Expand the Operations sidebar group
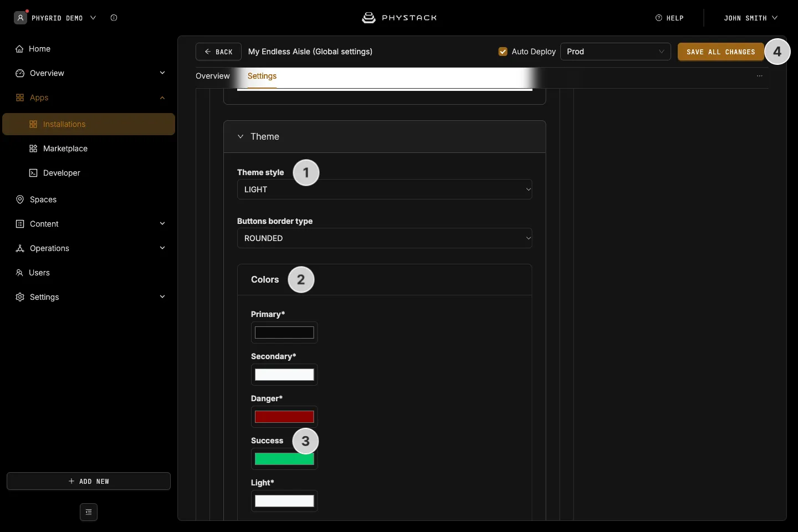This screenshot has height=532, width=798. 162,248
